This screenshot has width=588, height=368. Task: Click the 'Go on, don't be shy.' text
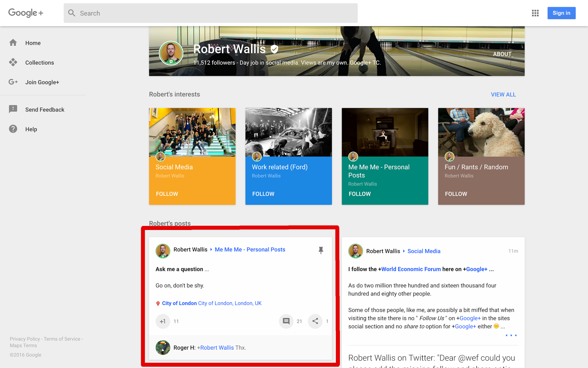tap(180, 286)
